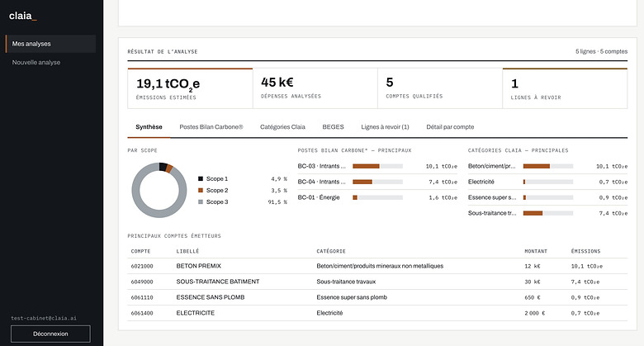The image size is (644, 346).
Task: Click the Beton/ciment category progress bar
Action: [x=548, y=166]
